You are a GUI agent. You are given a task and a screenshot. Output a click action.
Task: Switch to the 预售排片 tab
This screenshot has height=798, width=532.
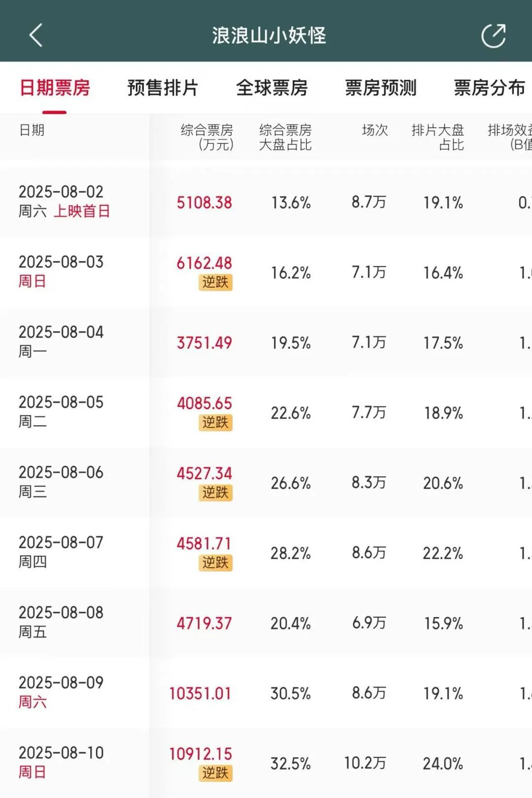tap(163, 88)
